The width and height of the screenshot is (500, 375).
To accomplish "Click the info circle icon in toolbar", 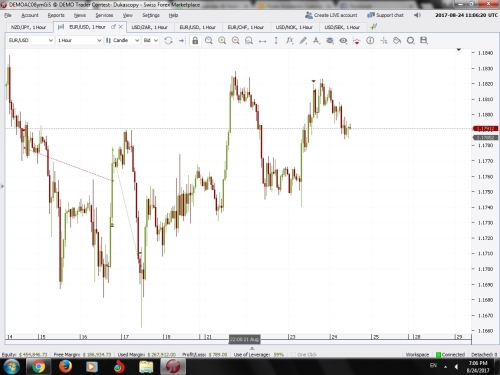I will (370, 41).
